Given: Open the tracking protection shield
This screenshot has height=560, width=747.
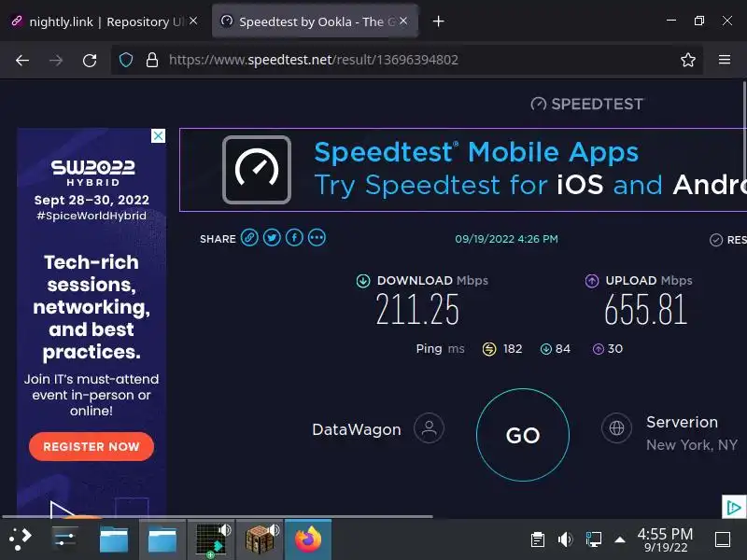Looking at the screenshot, I should click(126, 60).
